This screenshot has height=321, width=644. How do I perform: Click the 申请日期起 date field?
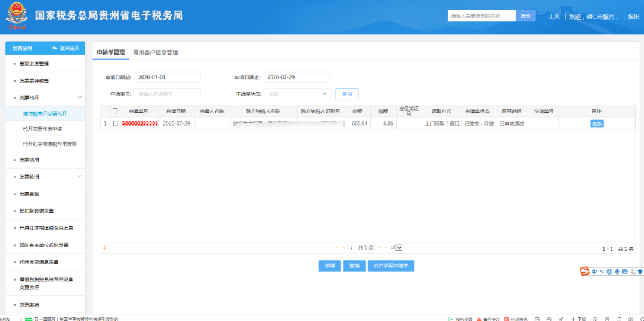pyautogui.click(x=168, y=77)
